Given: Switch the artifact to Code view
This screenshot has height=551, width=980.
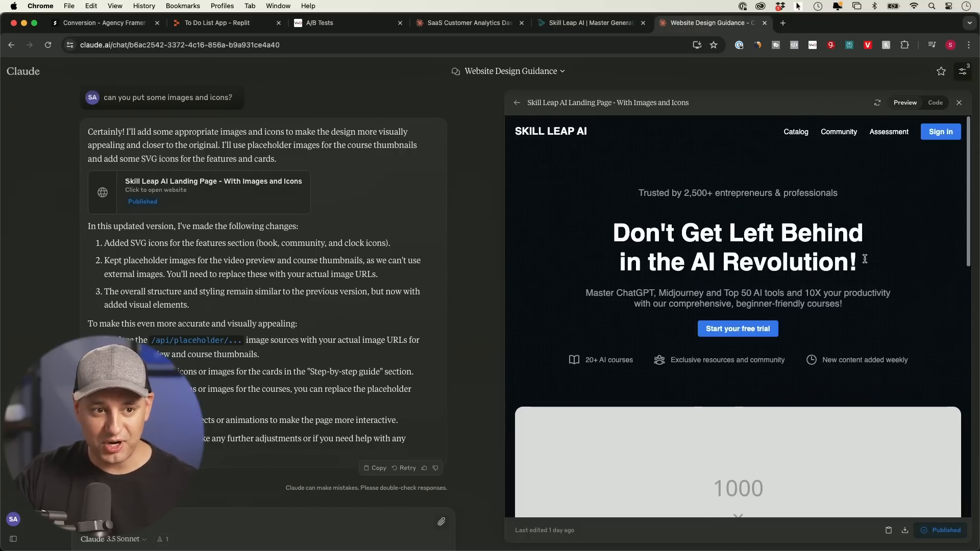Looking at the screenshot, I should click(x=935, y=103).
